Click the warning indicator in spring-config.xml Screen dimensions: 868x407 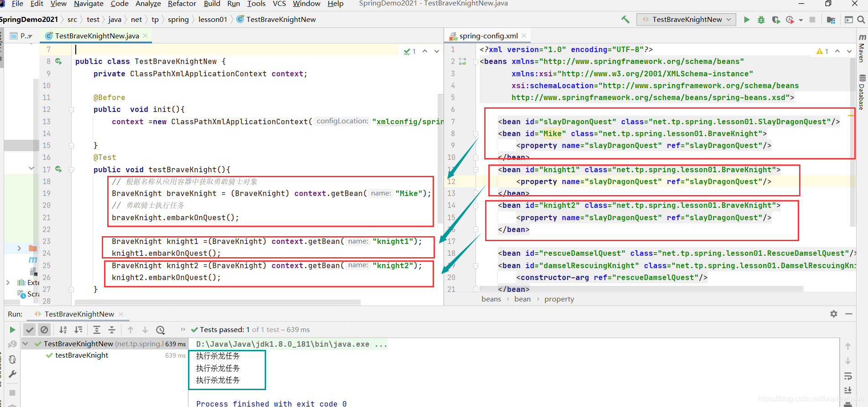[822, 51]
